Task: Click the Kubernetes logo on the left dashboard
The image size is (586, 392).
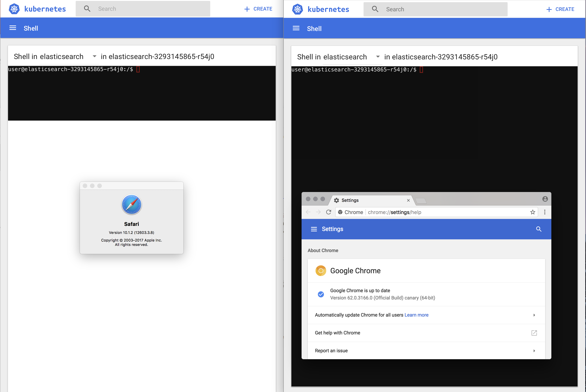Action: tap(14, 9)
